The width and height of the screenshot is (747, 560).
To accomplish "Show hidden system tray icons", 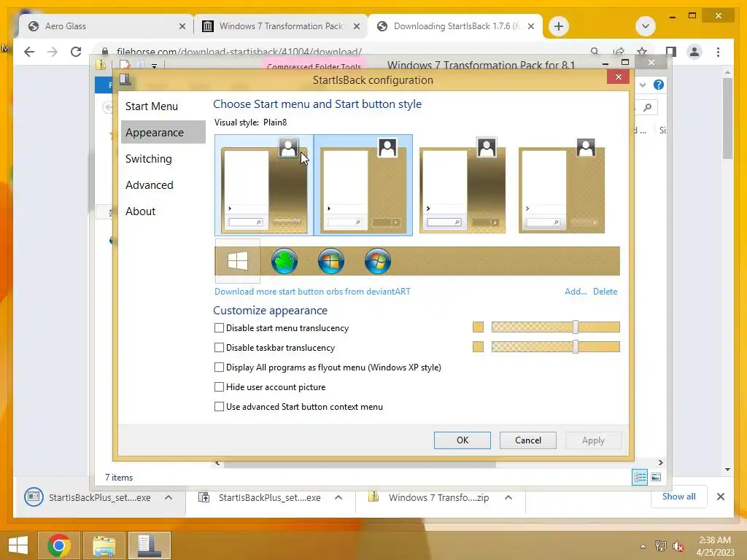I will [643, 547].
